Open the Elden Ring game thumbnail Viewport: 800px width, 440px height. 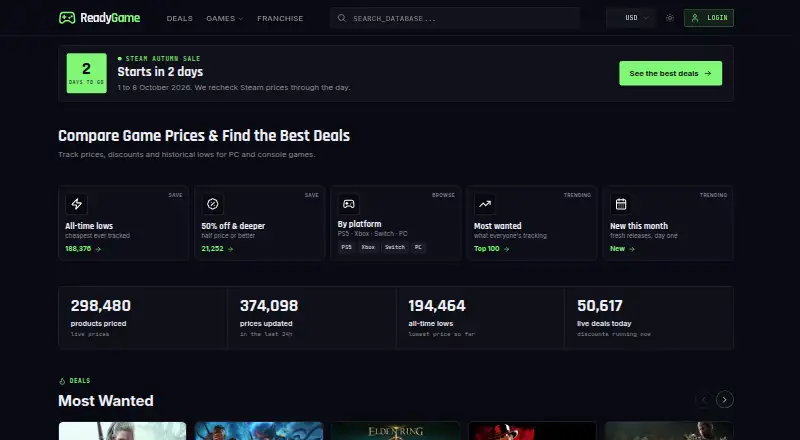click(x=395, y=431)
